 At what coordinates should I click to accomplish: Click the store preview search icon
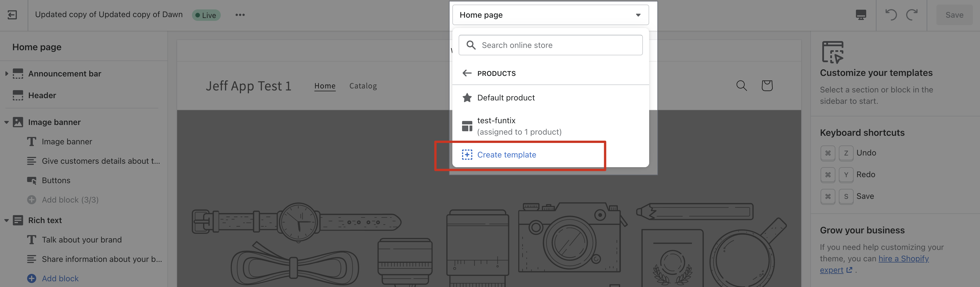pos(742,86)
